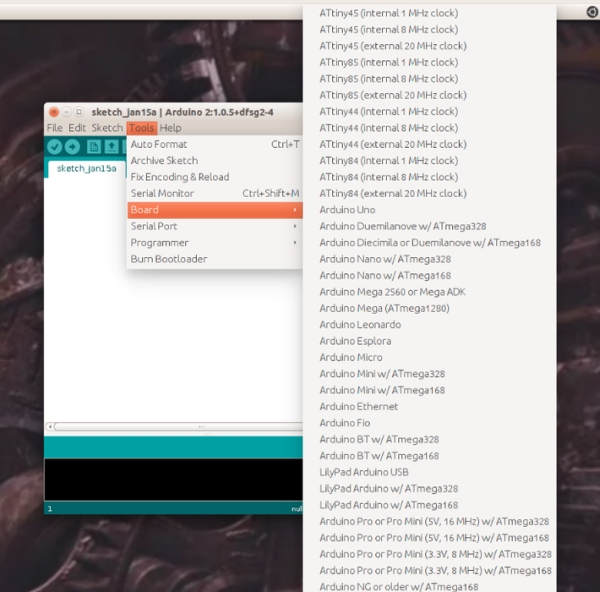Viewport: 600px width, 592px height.
Task: Select ATtiny44 (internal 8 MHz clock)
Action: tap(430, 128)
